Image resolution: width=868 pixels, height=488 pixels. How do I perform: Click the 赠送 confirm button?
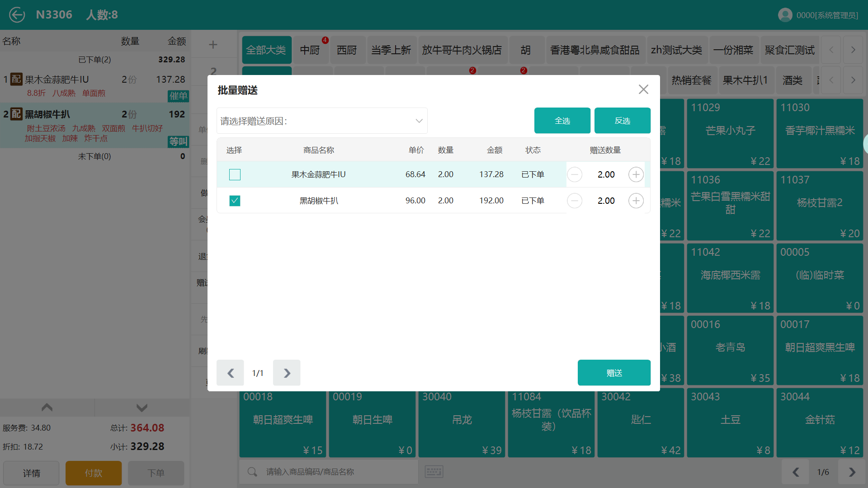(614, 373)
